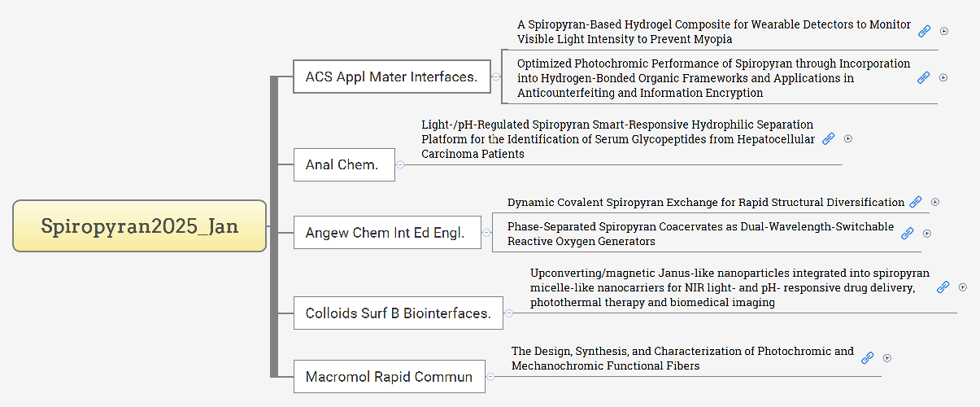Collapse the ACS Appl Mater Interfaces branch

click(x=496, y=77)
